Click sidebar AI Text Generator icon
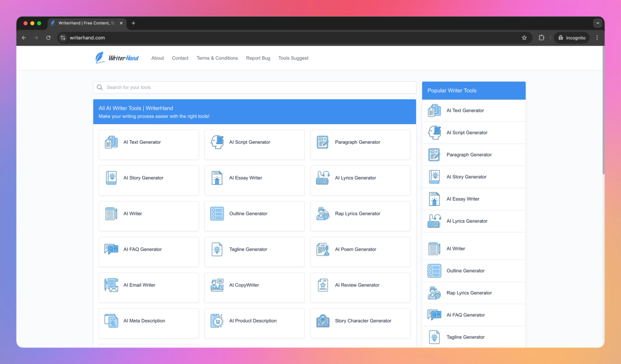This screenshot has width=621, height=364. 434,111
